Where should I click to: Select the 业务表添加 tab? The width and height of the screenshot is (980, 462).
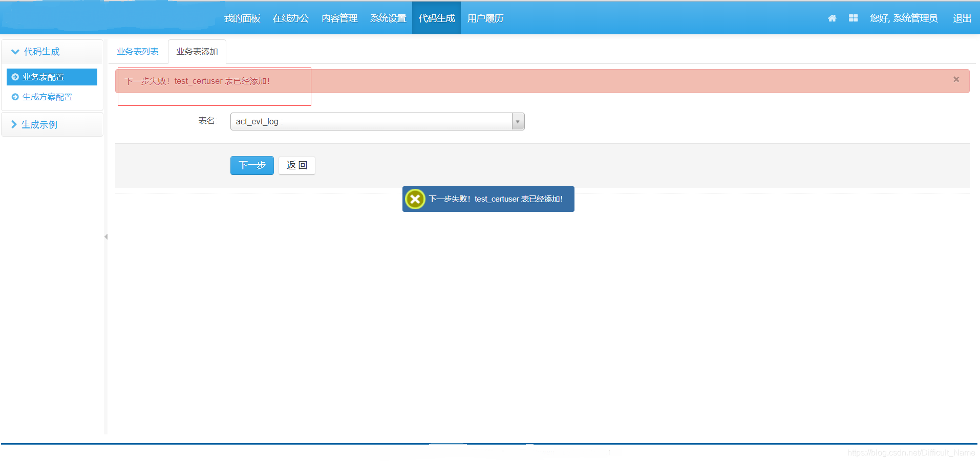197,52
